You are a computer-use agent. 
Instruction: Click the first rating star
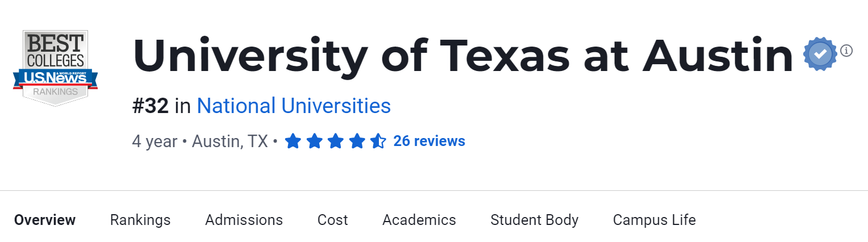293,141
